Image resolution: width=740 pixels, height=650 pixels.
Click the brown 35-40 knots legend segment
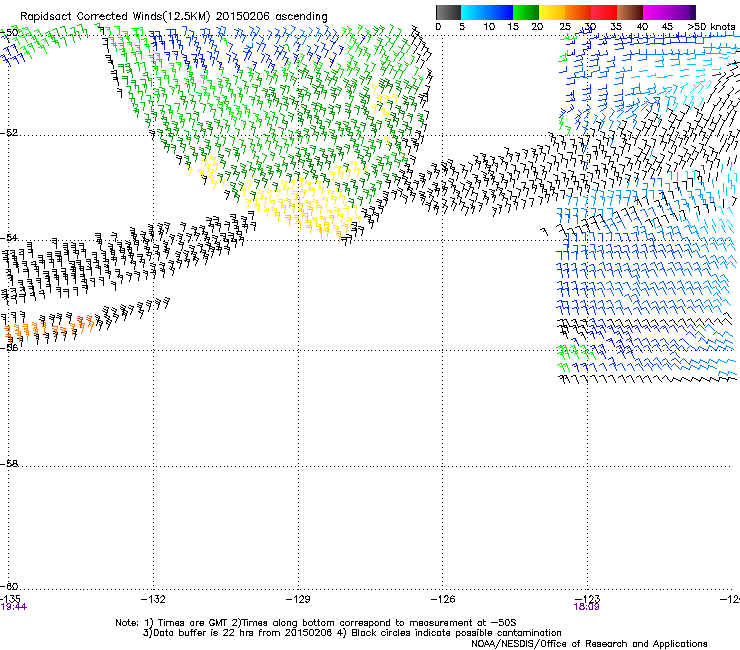pyautogui.click(x=630, y=12)
